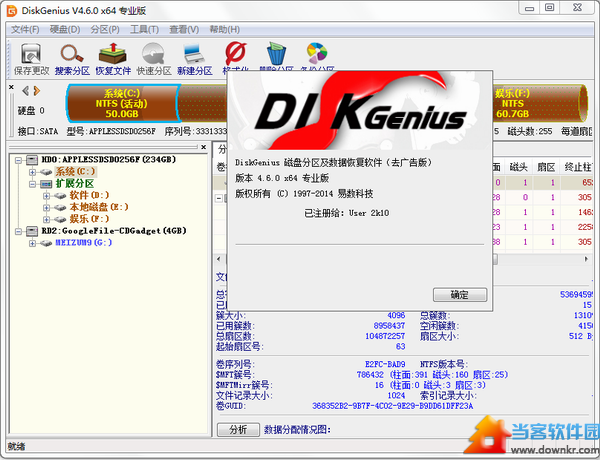Click the next disk arrow icon
This screenshot has width=600, height=460.
[x=36, y=92]
